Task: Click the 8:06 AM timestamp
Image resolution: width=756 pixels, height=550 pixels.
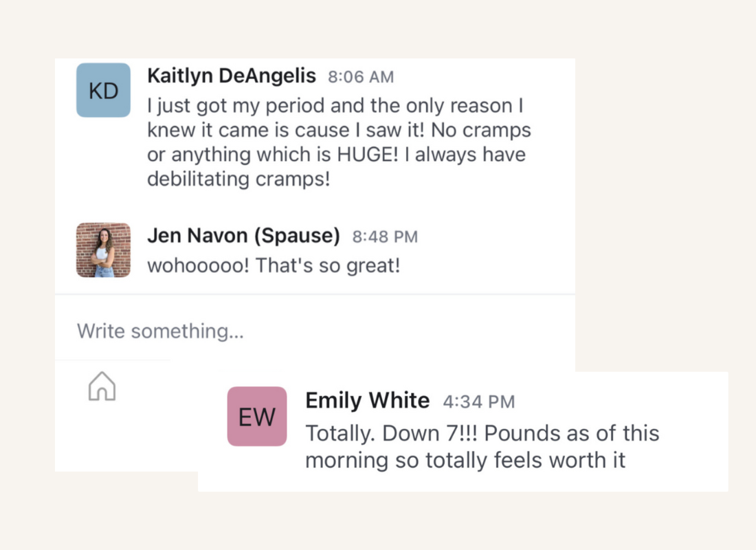Action: coord(361,77)
